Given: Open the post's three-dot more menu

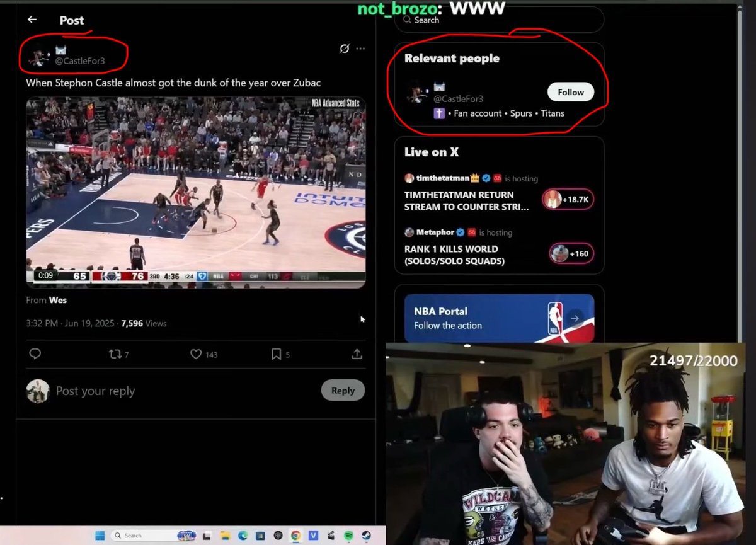Looking at the screenshot, I should point(360,49).
